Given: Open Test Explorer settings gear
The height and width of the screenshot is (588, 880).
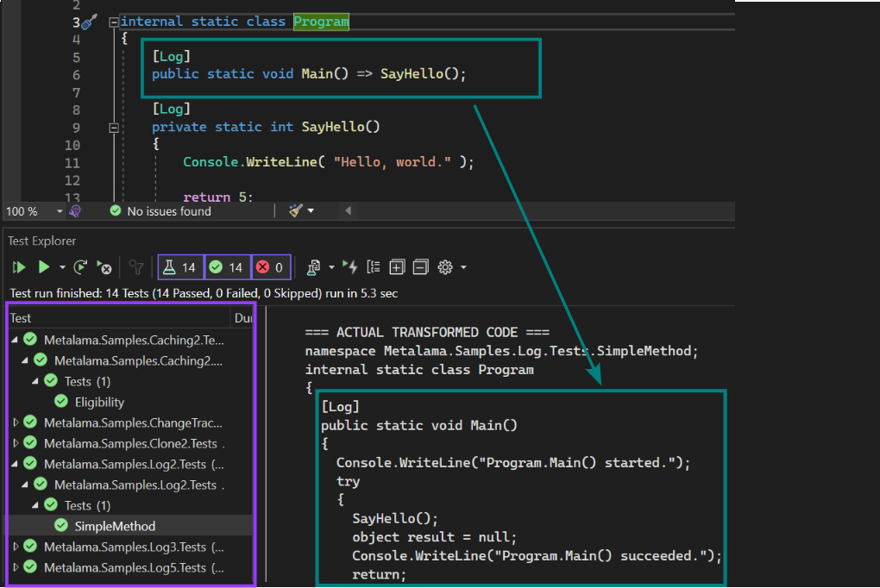Looking at the screenshot, I should pyautogui.click(x=445, y=267).
